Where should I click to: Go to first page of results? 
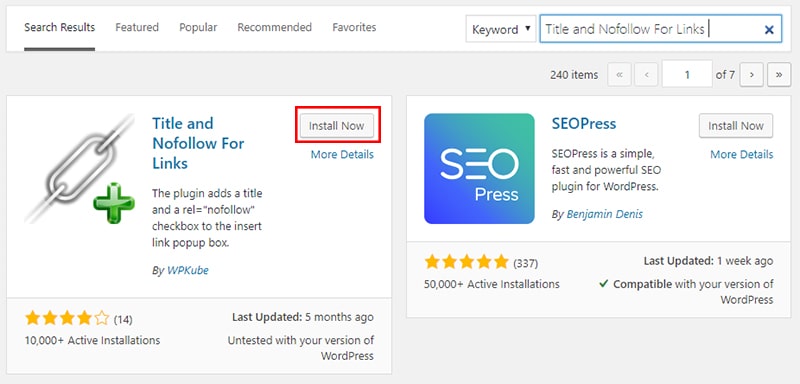619,75
